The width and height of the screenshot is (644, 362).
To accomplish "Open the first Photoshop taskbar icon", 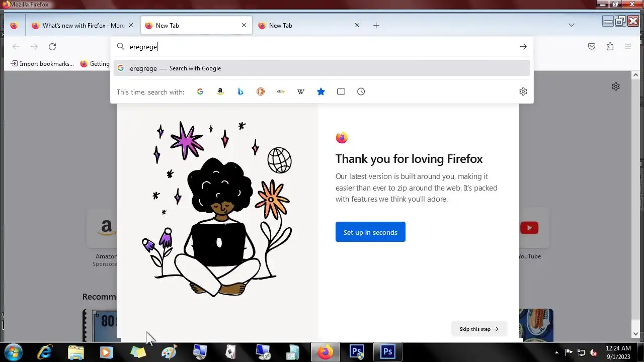I will click(357, 352).
